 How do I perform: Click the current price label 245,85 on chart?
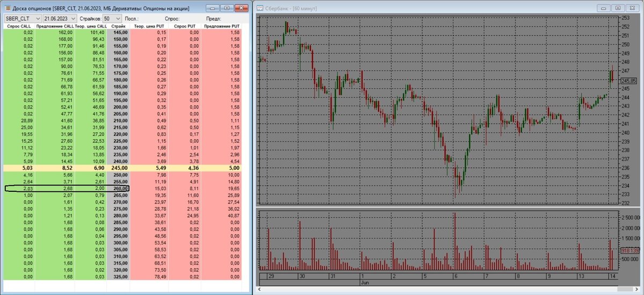[629, 81]
